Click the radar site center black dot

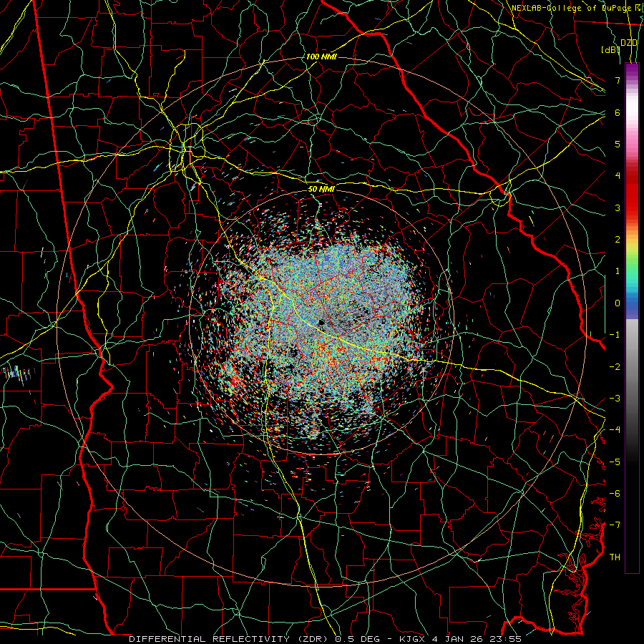[x=321, y=322]
